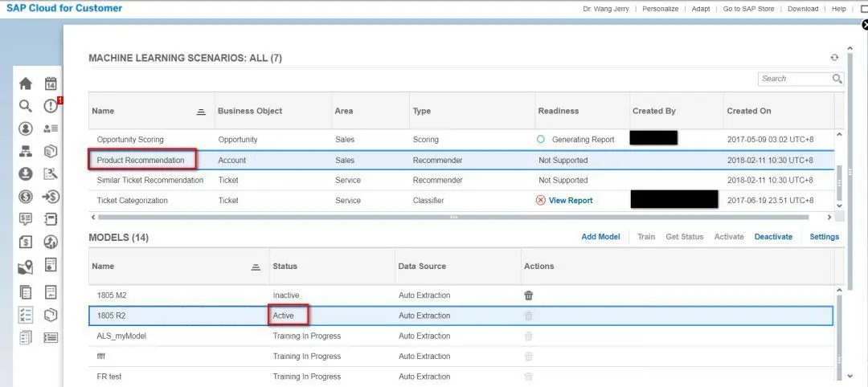Focus the Search input field

coord(796,79)
